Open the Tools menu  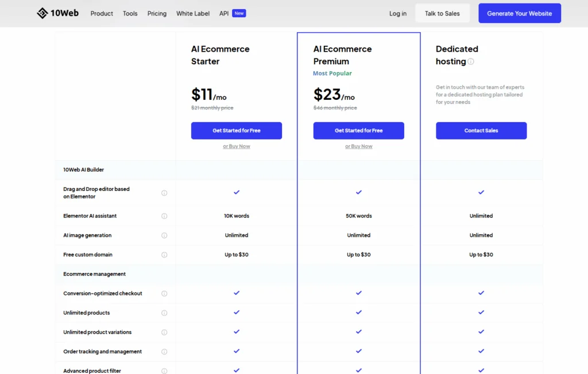click(130, 14)
